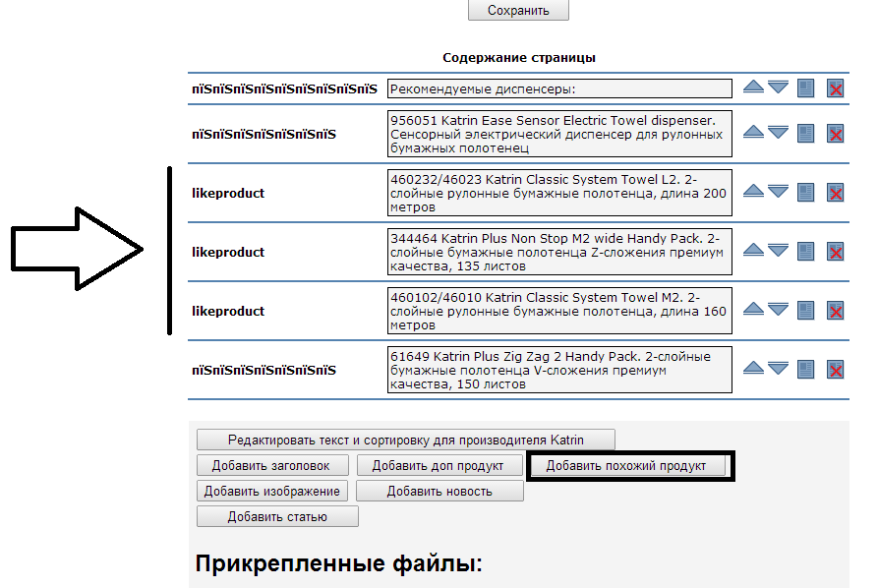Viewport: 878px width, 588px height.
Task: Select the likeproduct label beside 460232/46023
Action: (x=228, y=193)
